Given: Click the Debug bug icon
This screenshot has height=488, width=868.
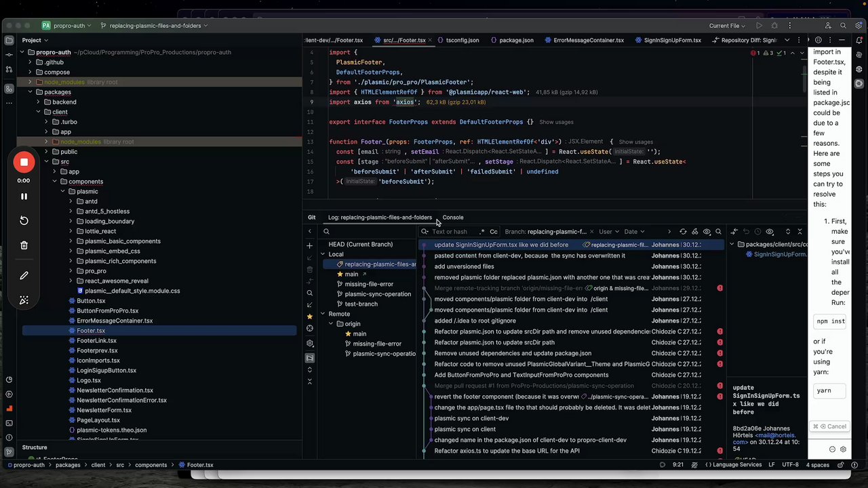Looking at the screenshot, I should [774, 26].
